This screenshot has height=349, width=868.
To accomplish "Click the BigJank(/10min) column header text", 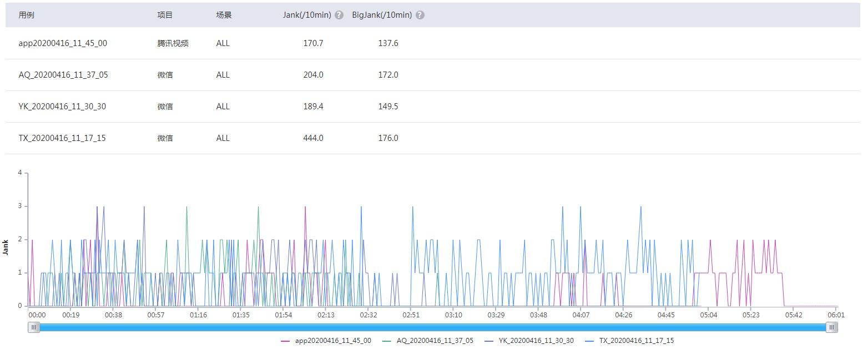I will (x=382, y=15).
